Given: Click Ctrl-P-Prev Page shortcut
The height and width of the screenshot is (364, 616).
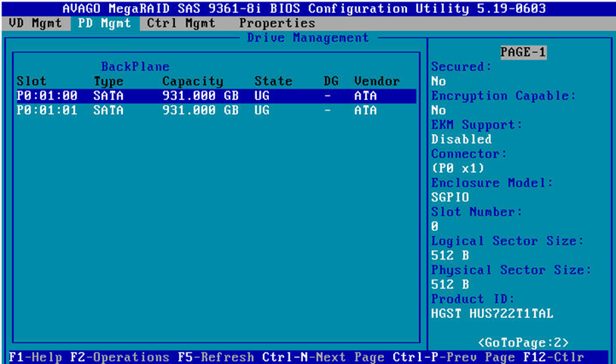Looking at the screenshot, I should point(454,357).
